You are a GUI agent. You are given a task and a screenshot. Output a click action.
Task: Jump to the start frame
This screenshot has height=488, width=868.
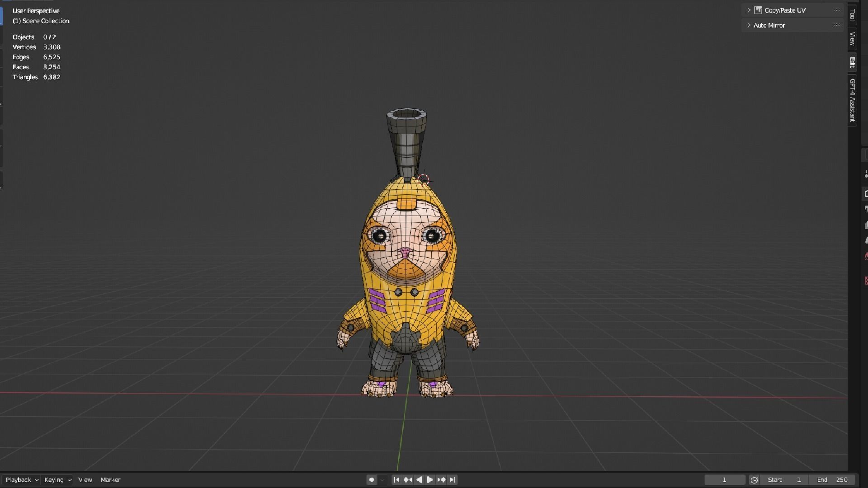pyautogui.click(x=396, y=480)
